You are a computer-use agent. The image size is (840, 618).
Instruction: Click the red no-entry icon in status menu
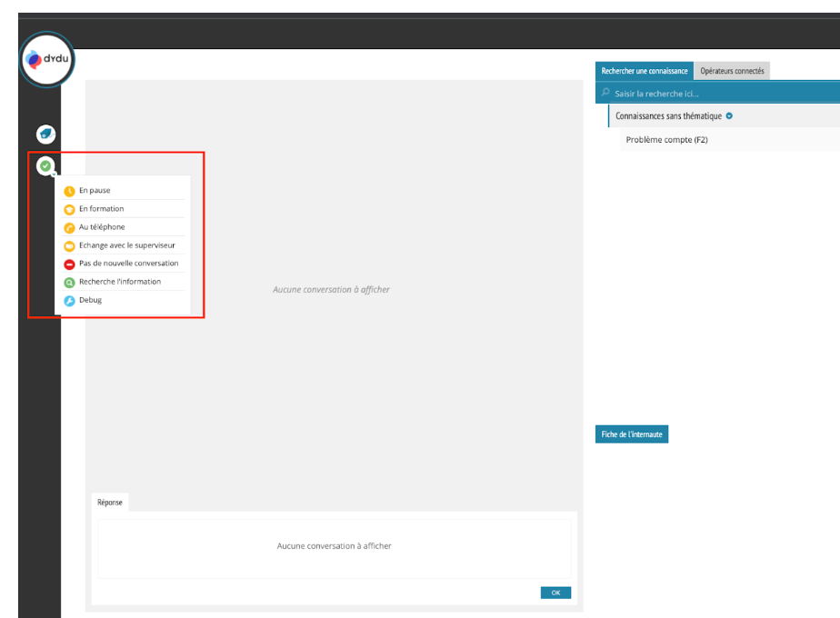[x=70, y=264]
